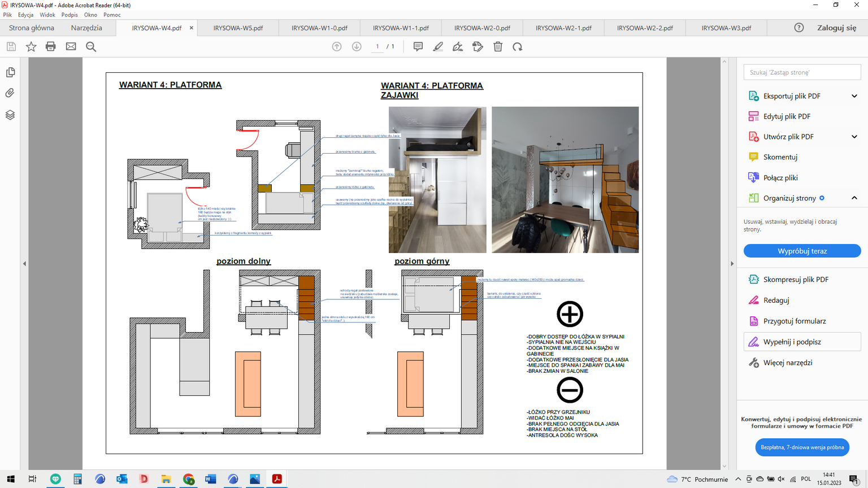Click the Print file icon in toolbar
Image resolution: width=868 pixels, height=488 pixels.
coord(51,47)
